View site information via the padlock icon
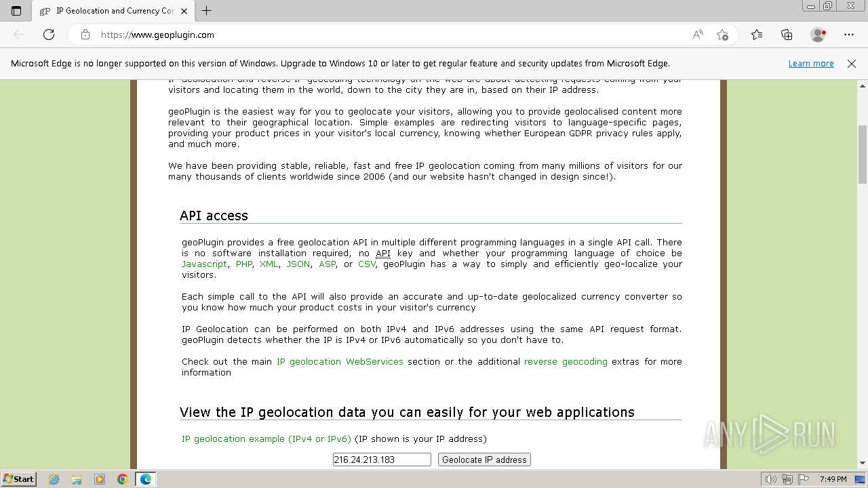This screenshot has height=488, width=868. coord(85,35)
